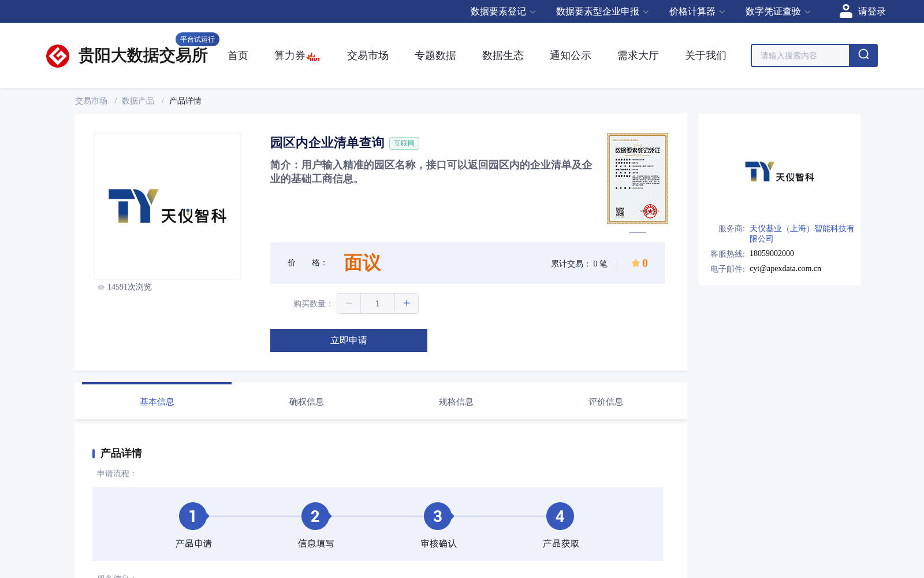This screenshot has height=578, width=924.
Task: Click the eye icon beside 14591次浏览
Action: (x=101, y=287)
